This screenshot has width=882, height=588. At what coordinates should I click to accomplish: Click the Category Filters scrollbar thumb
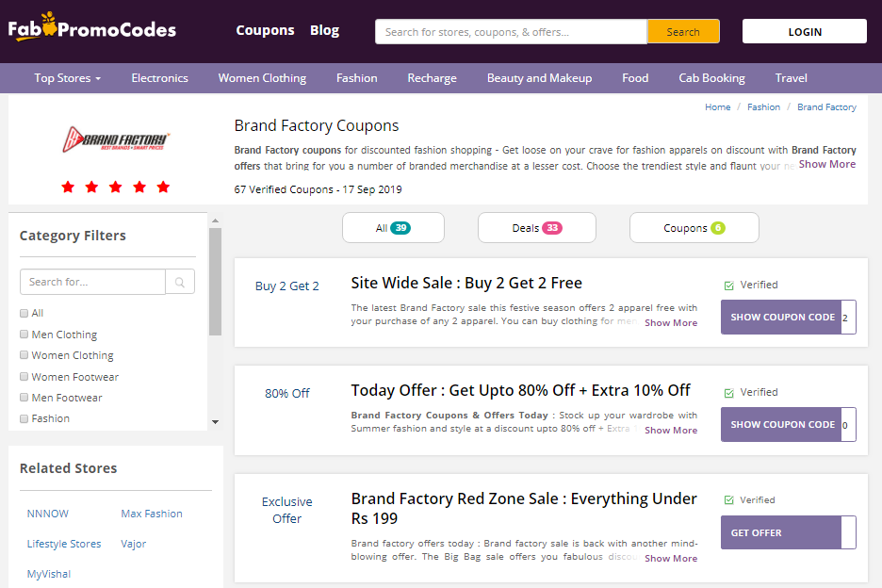[x=215, y=282]
